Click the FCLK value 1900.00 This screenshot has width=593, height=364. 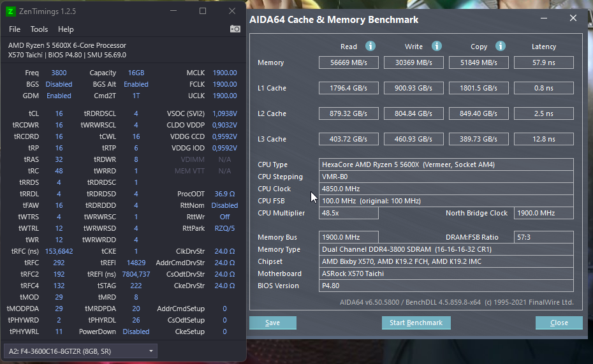point(224,84)
